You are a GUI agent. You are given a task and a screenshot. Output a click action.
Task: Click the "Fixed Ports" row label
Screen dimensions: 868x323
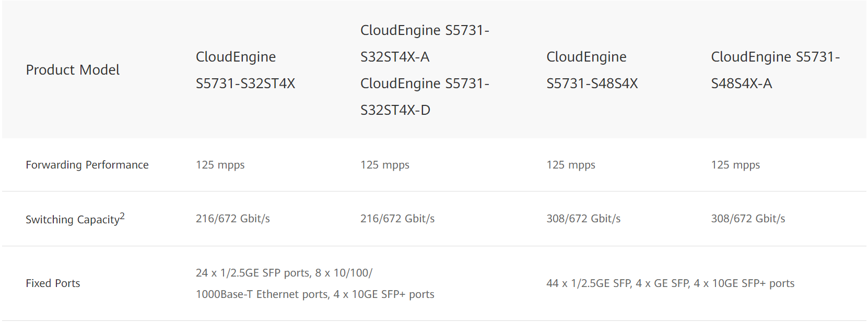pos(53,283)
